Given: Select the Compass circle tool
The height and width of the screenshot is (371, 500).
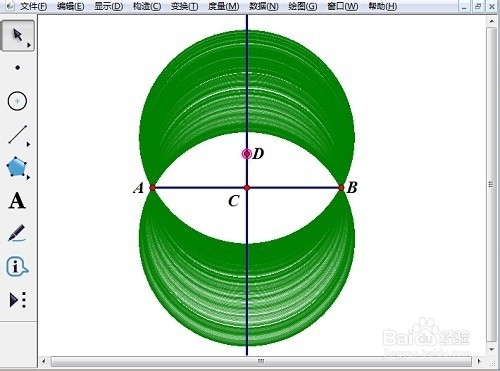Looking at the screenshot, I should pyautogui.click(x=17, y=101).
